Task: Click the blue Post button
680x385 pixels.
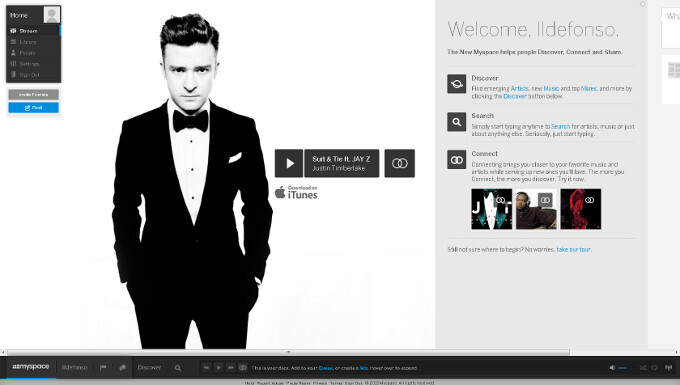Action: [33, 108]
